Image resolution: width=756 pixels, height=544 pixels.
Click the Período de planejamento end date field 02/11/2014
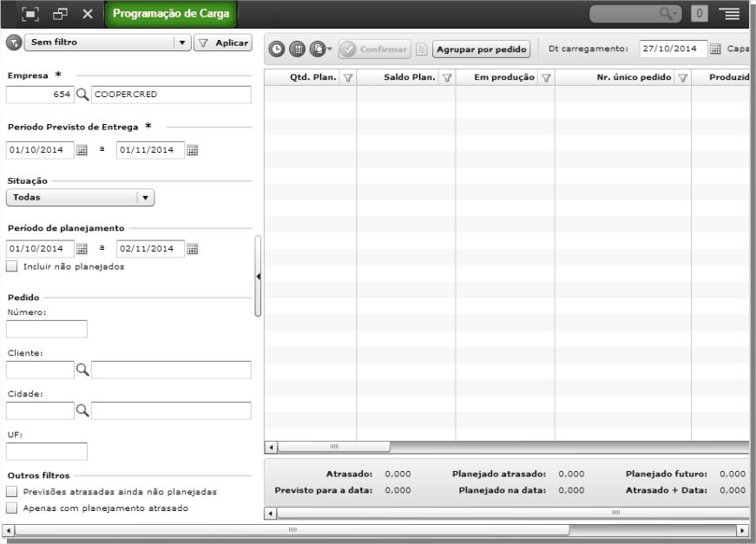click(x=150, y=249)
